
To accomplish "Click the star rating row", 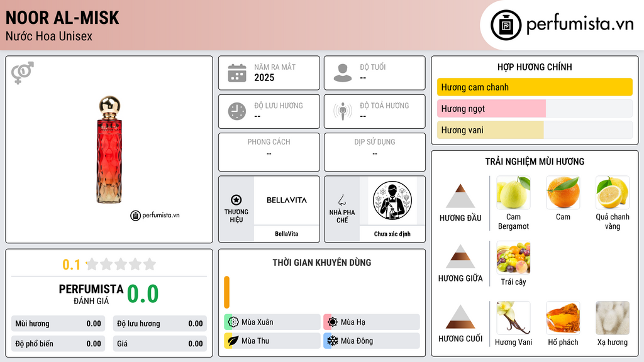I will click(x=121, y=264).
